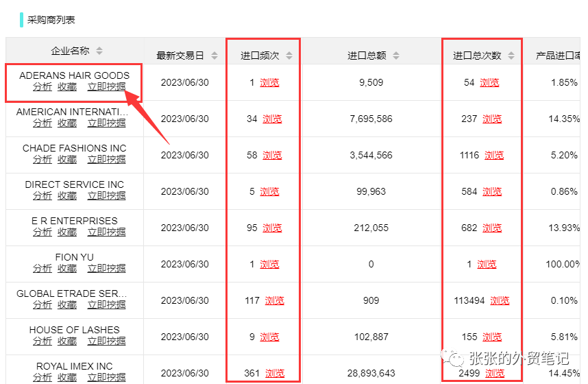Select percentage value 14.35%
Viewport: 588px width, 384px height.
coord(564,119)
